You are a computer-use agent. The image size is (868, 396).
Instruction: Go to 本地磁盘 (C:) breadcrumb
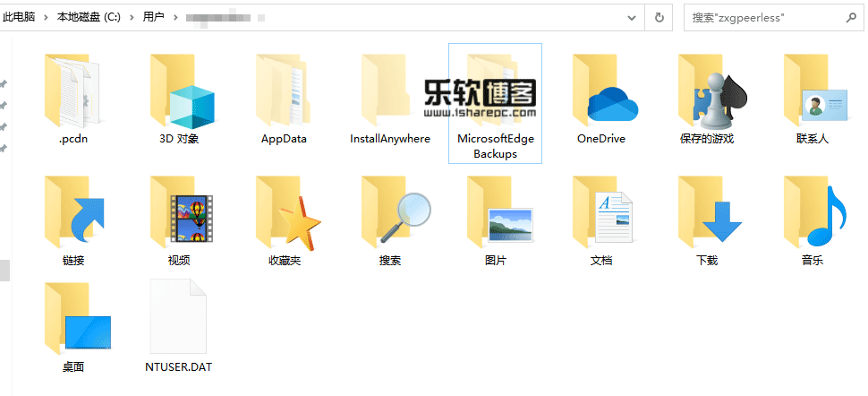(x=89, y=17)
